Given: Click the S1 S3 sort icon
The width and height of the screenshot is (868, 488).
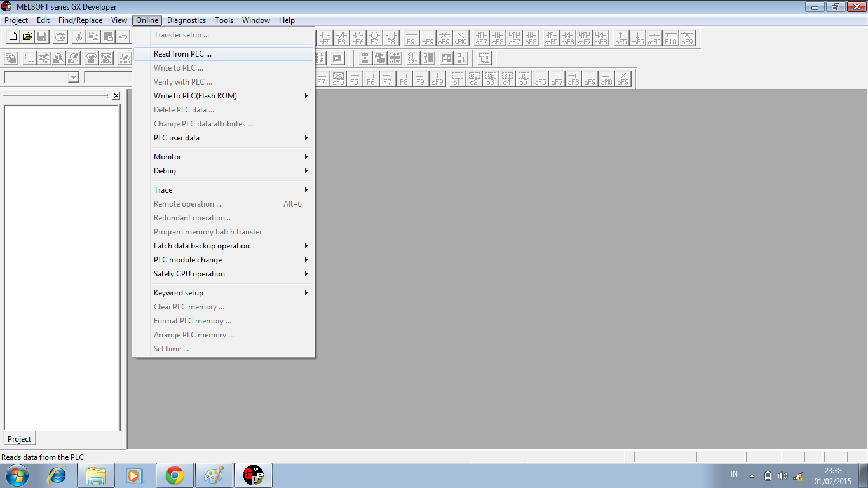Looking at the screenshot, I should click(x=412, y=58).
